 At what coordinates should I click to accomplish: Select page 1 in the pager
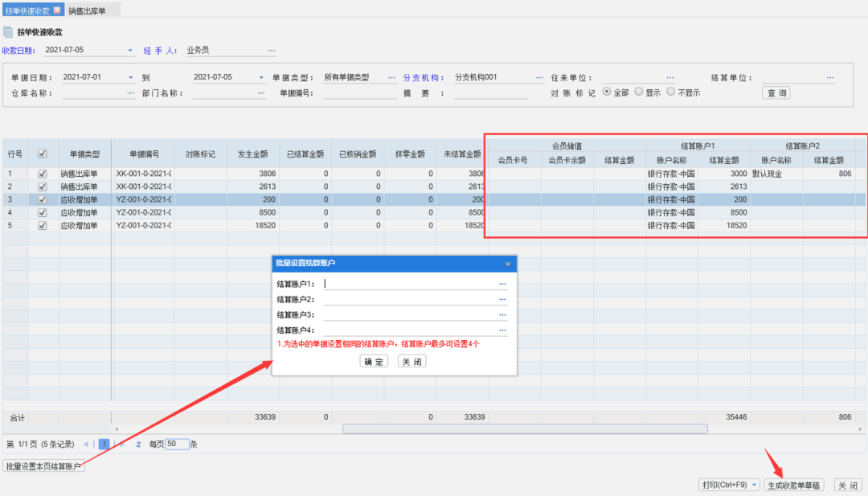point(104,444)
